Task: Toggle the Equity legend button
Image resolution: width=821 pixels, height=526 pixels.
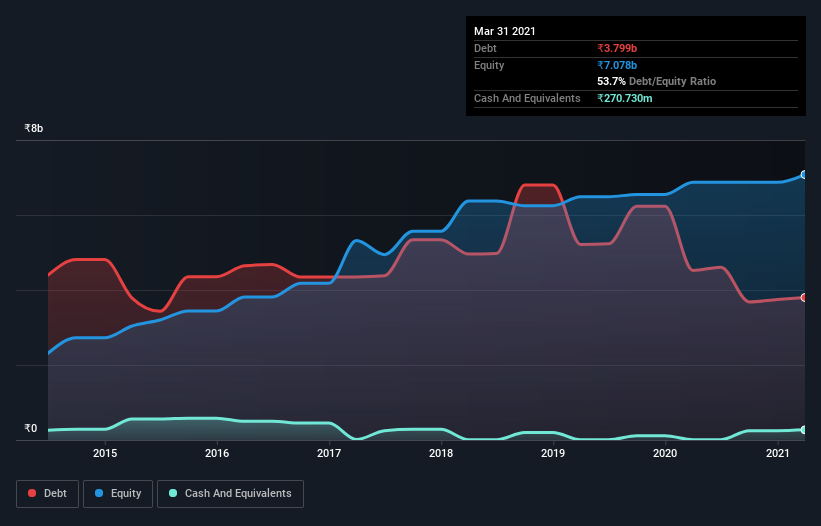Action: coord(118,494)
